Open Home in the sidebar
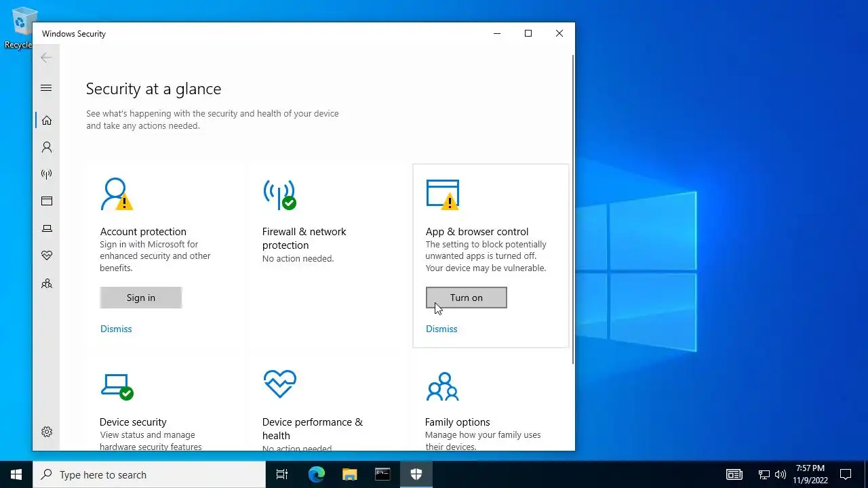The height and width of the screenshot is (488, 868). pos(47,120)
